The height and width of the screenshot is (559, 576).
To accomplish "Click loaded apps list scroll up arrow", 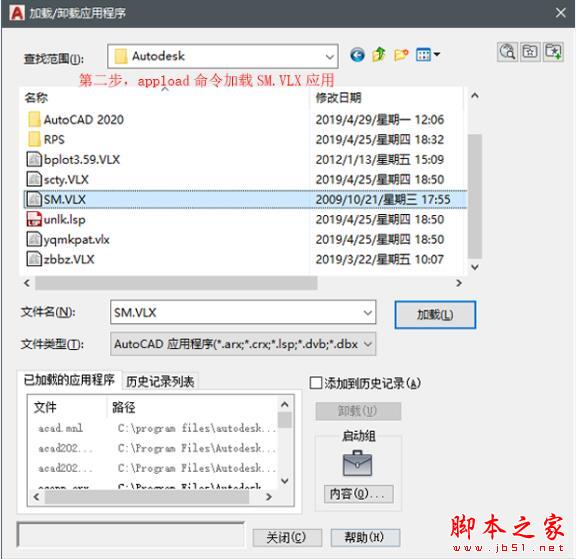I will pyautogui.click(x=285, y=404).
